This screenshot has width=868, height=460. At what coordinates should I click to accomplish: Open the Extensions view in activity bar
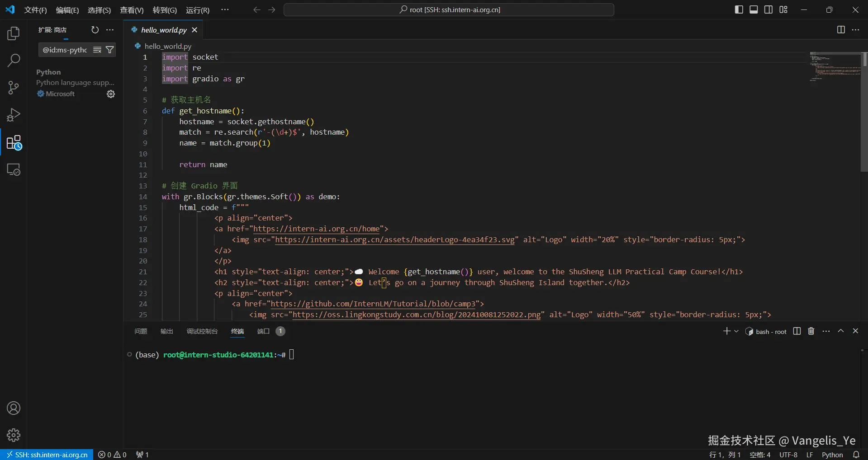pos(14,142)
